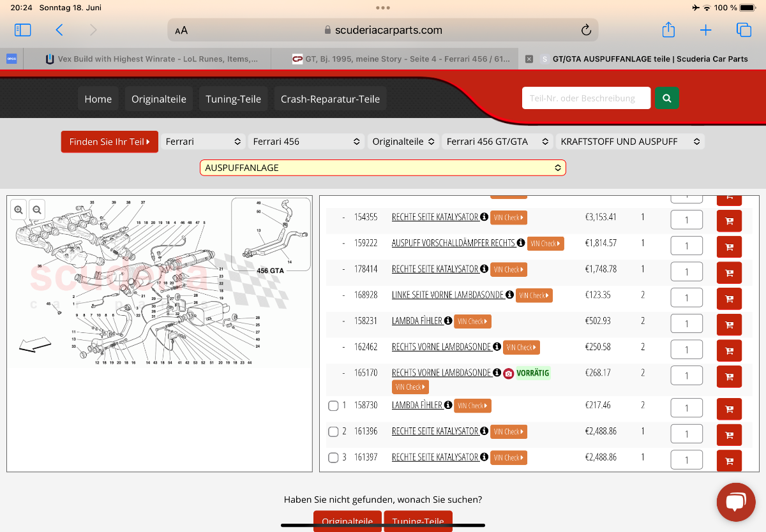Open the AUSPUFF VORSCHALLDÄMPFER RECHTS link
The image size is (766, 532).
(x=453, y=243)
